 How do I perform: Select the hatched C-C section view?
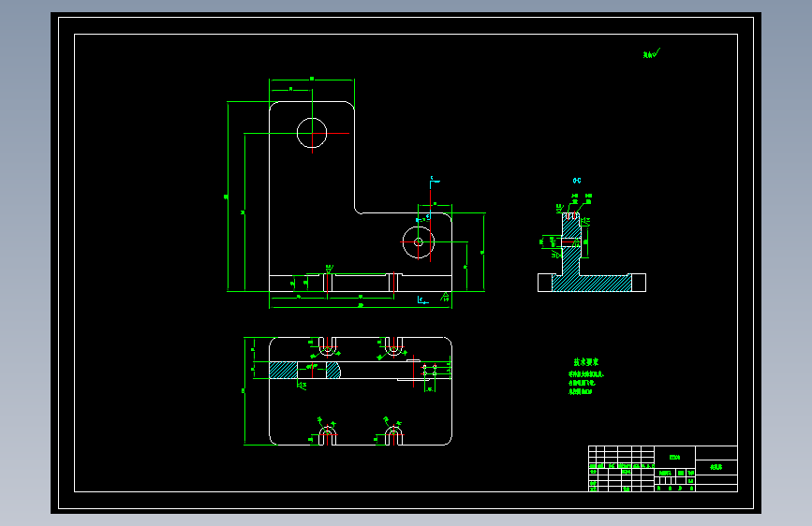coord(592,252)
